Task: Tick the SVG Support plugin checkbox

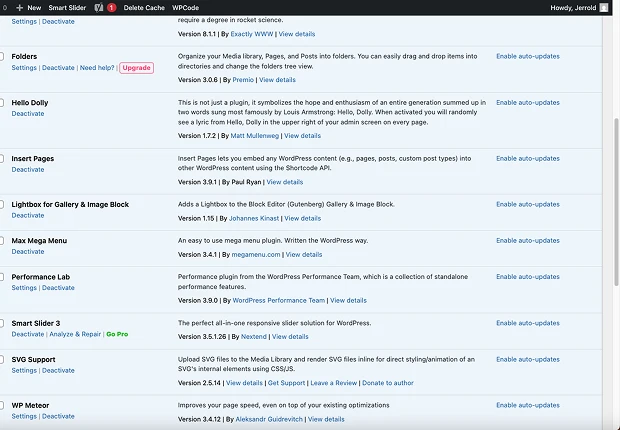Action: pos(1,360)
